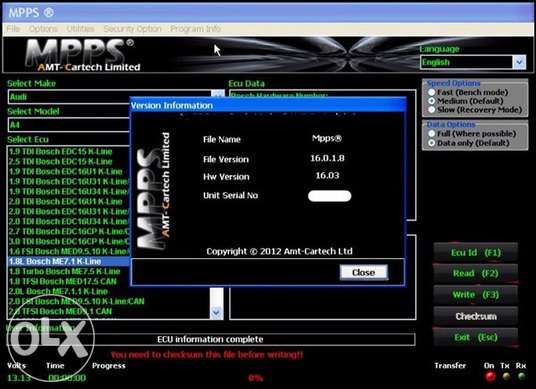Open the Options menu

(43, 29)
